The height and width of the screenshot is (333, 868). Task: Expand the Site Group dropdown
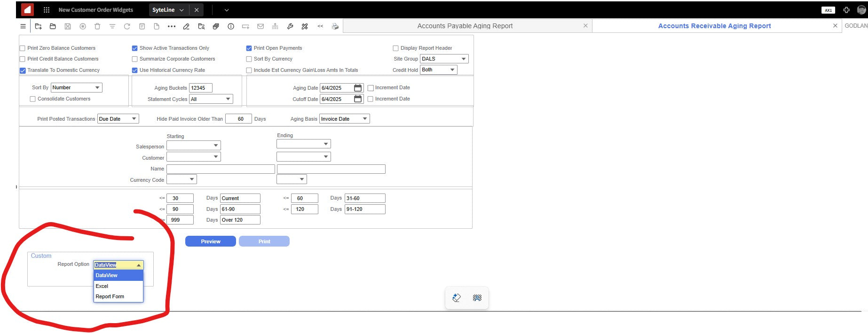pyautogui.click(x=463, y=59)
